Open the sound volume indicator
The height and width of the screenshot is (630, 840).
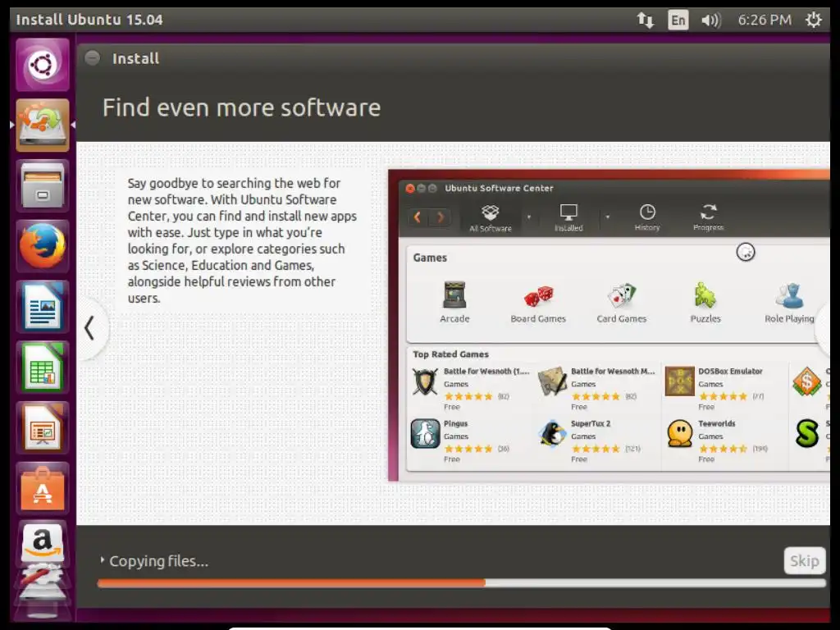click(x=711, y=21)
